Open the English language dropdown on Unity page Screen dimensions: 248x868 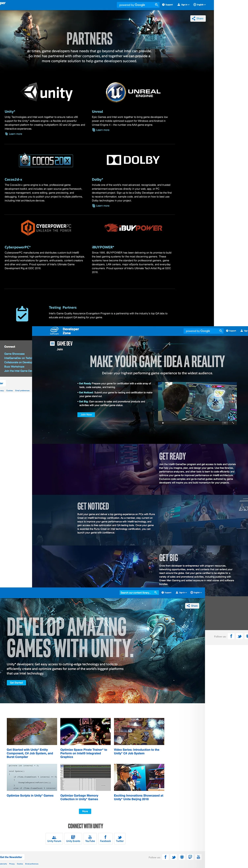[x=196, y=592]
